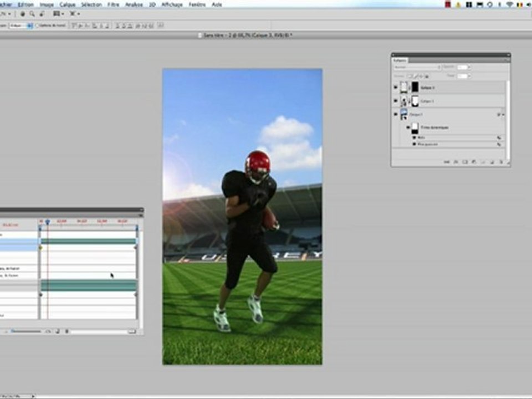Toggle visibility of Filtres dynamiques
The image size is (532, 399).
pos(408,127)
